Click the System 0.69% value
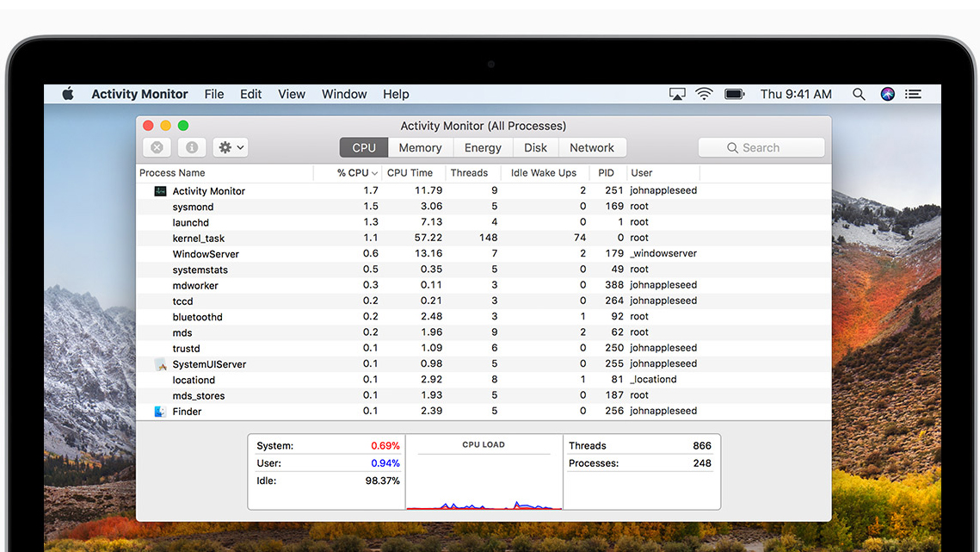This screenshot has height=552, width=980. pyautogui.click(x=385, y=445)
